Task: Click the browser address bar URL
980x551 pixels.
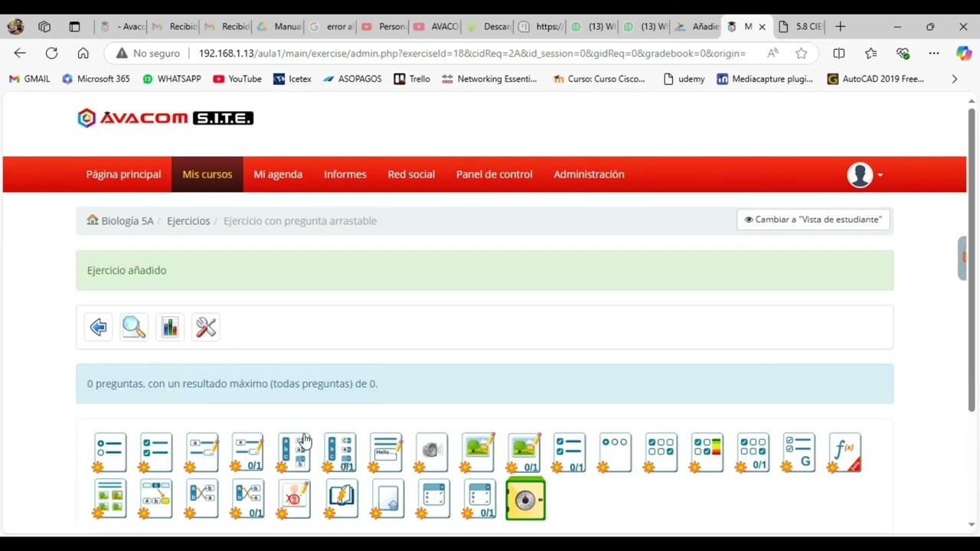Action: point(472,53)
